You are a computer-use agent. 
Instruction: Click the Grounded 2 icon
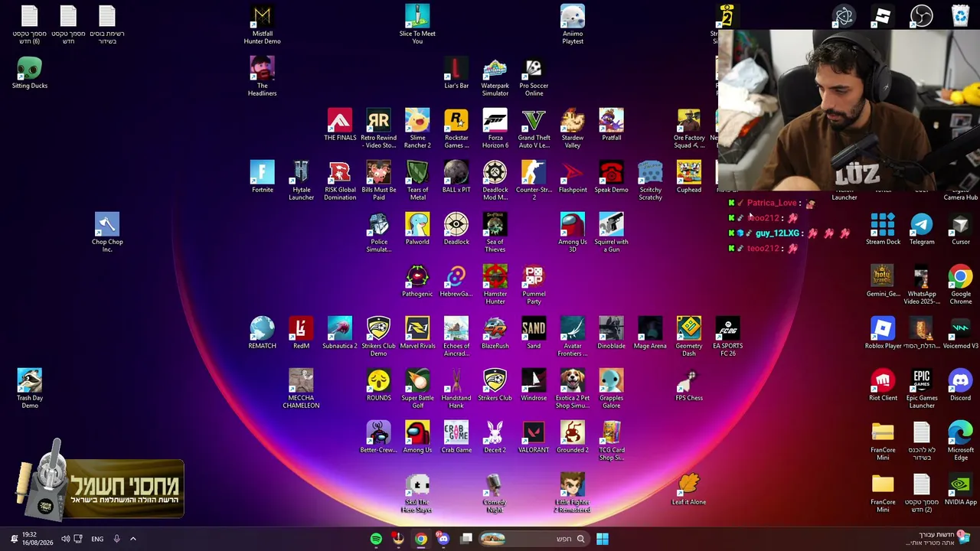coord(573,437)
